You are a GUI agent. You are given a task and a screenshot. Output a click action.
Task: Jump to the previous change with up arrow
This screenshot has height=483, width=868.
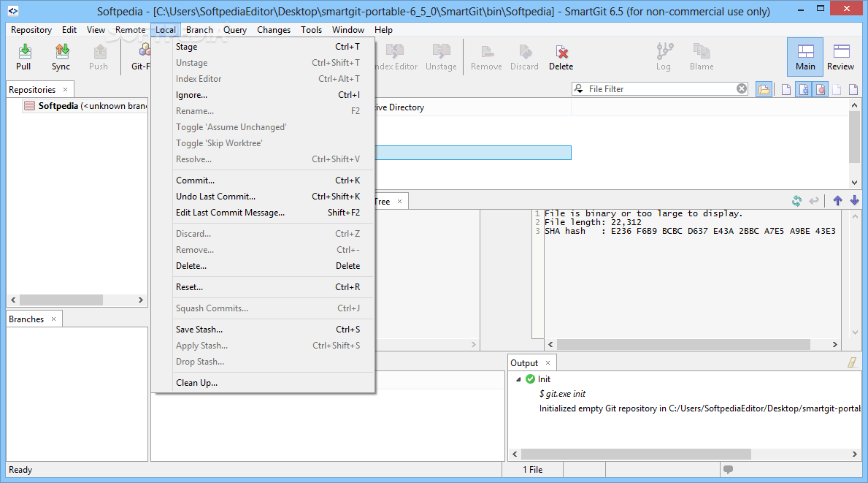837,200
